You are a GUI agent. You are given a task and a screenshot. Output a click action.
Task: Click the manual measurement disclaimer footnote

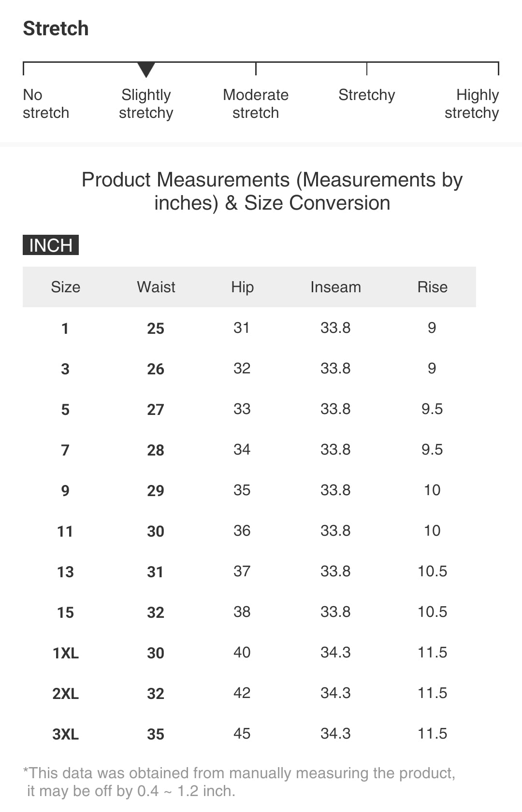239,782
